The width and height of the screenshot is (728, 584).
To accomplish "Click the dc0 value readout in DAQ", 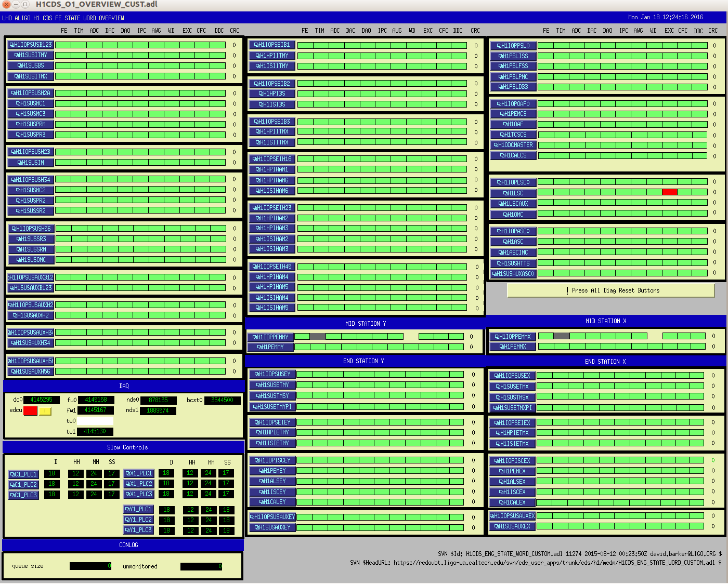I will point(41,400).
